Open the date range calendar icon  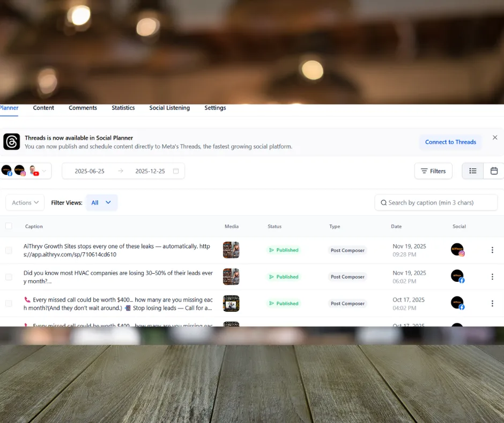tap(176, 171)
